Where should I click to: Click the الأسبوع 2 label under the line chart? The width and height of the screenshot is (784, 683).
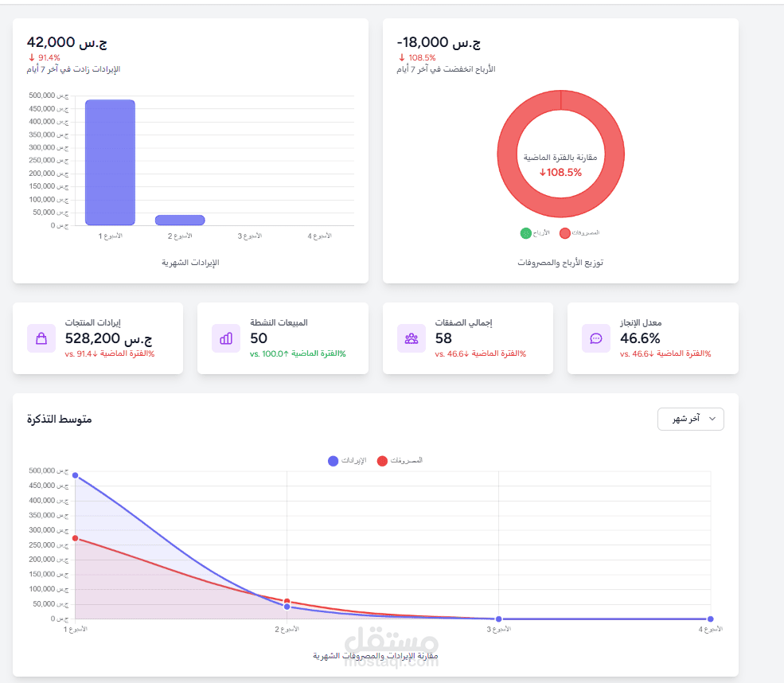(x=287, y=629)
